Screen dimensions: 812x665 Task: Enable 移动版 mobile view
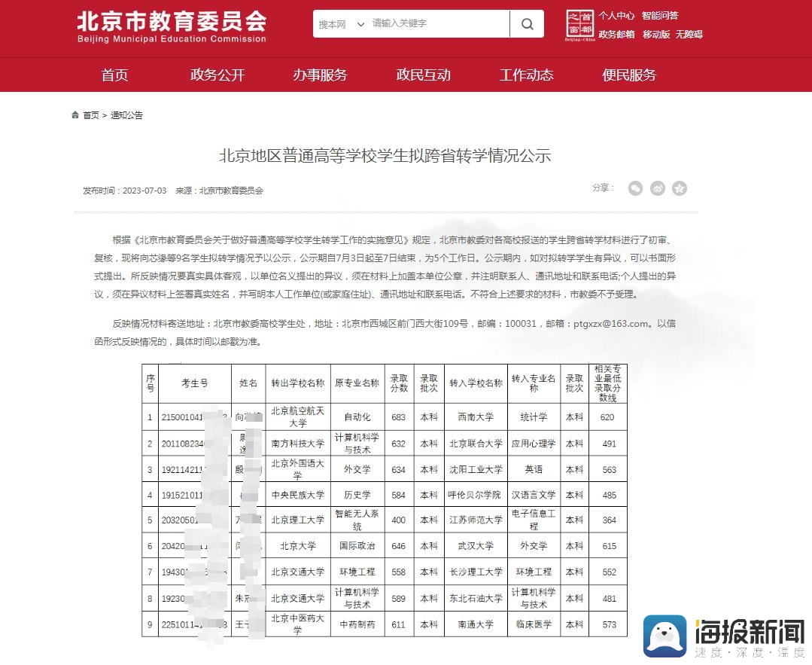(x=654, y=35)
